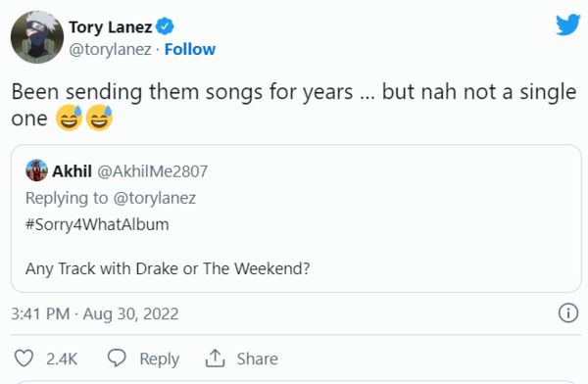Like the tweet with heart icon
This screenshot has width=588, height=384.
(24, 359)
